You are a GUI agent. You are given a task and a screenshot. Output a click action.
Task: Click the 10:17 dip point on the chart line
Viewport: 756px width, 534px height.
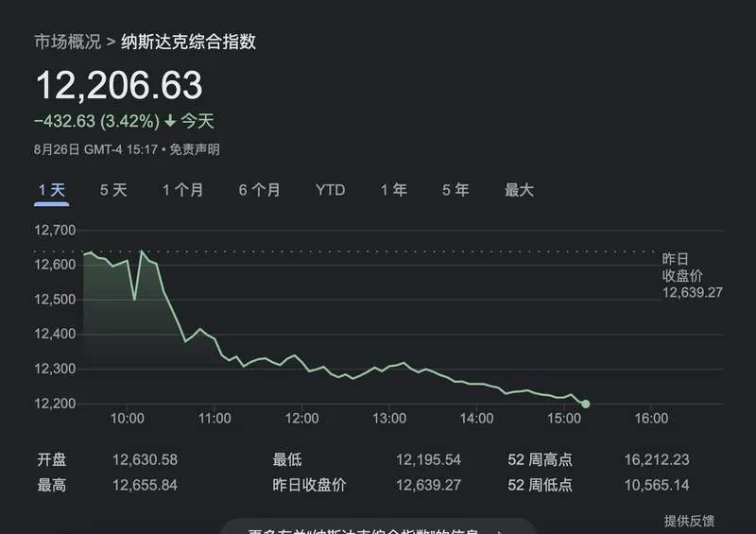[x=134, y=300]
